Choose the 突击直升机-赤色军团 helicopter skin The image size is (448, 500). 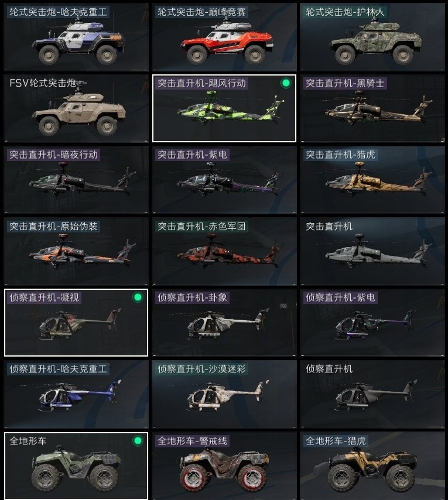(224, 251)
